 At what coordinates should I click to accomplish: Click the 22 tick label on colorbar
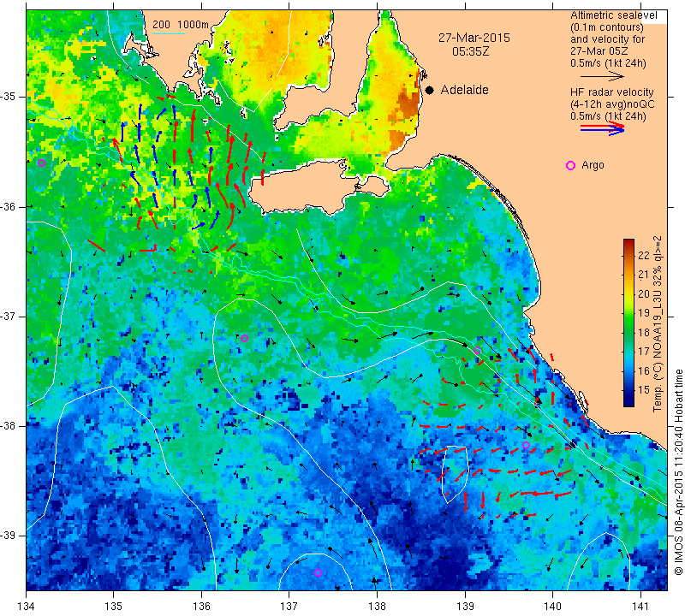click(645, 255)
